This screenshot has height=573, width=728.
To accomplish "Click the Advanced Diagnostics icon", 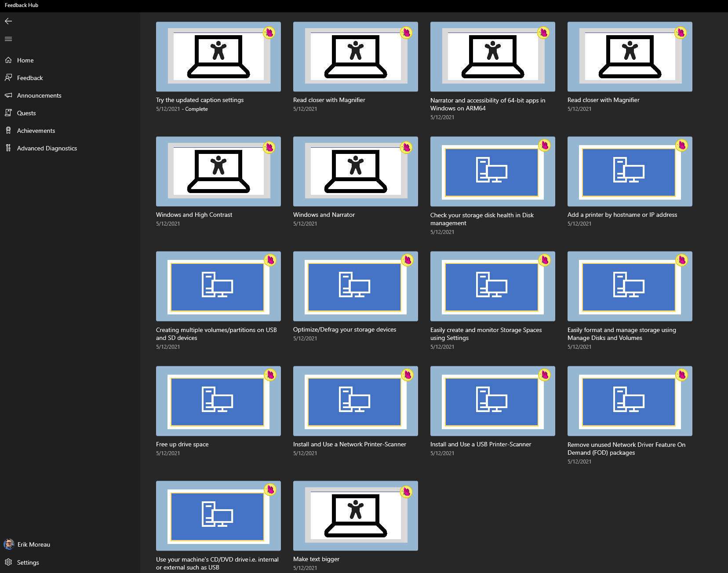I will pyautogui.click(x=8, y=148).
